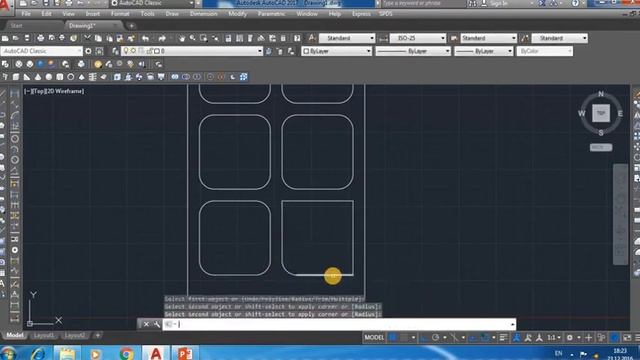Toggle polar tracking in status bar

coord(436,338)
